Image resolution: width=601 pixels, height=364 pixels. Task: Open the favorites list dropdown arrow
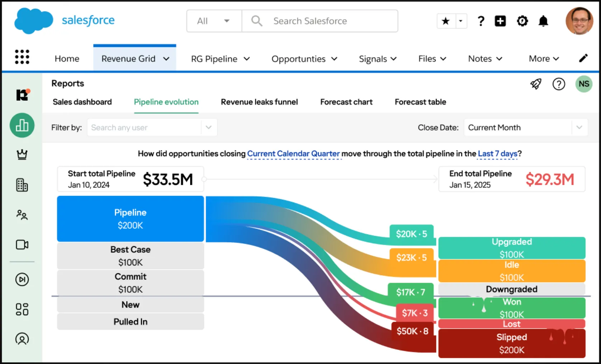coord(461,21)
